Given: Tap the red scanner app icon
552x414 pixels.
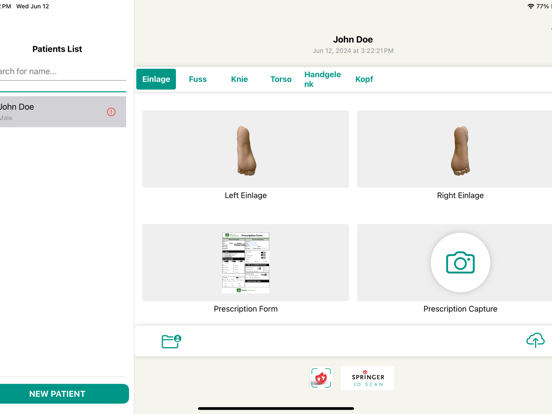Looking at the screenshot, I should click(321, 378).
